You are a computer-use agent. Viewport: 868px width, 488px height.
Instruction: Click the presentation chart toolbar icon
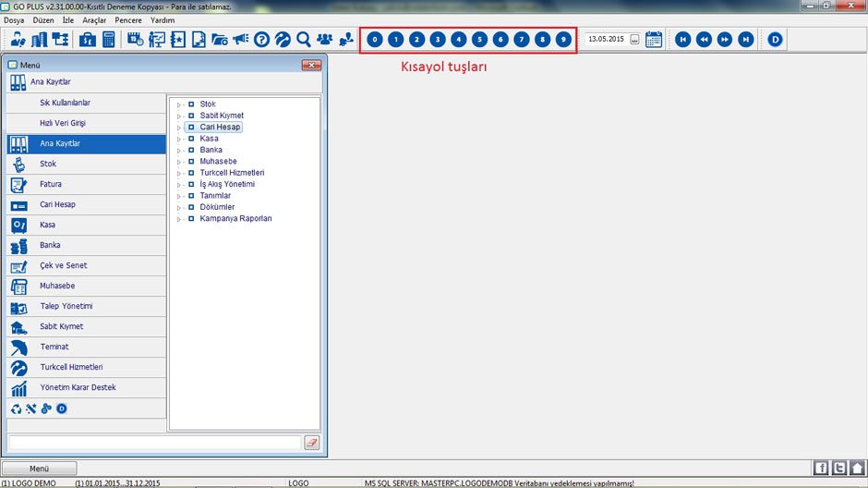157,40
